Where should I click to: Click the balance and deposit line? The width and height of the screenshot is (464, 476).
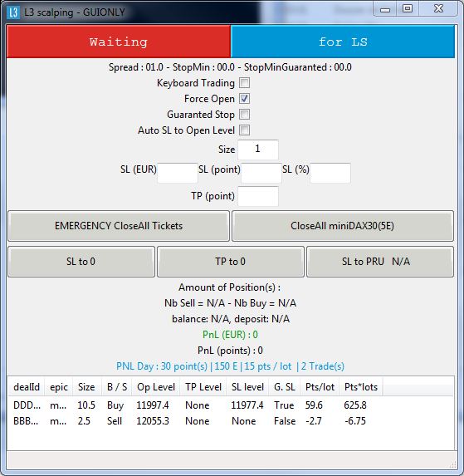click(x=231, y=319)
